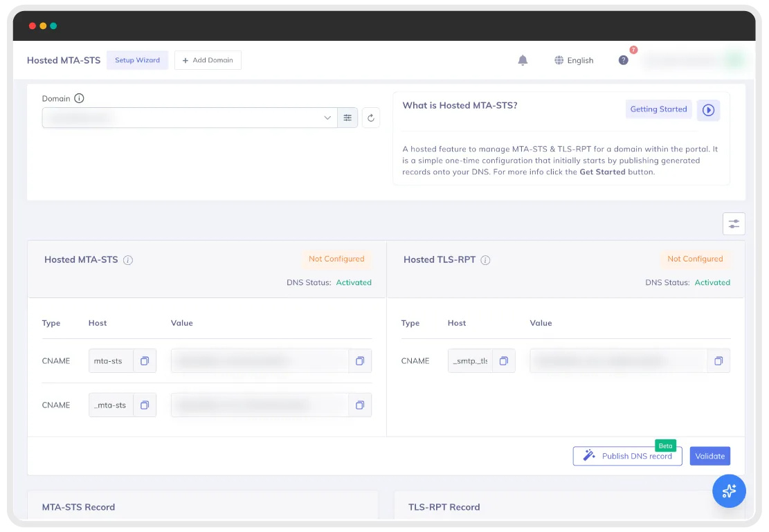Viewport: 769px width, 532px height.
Task: Open the help question mark icon
Action: [624, 60]
